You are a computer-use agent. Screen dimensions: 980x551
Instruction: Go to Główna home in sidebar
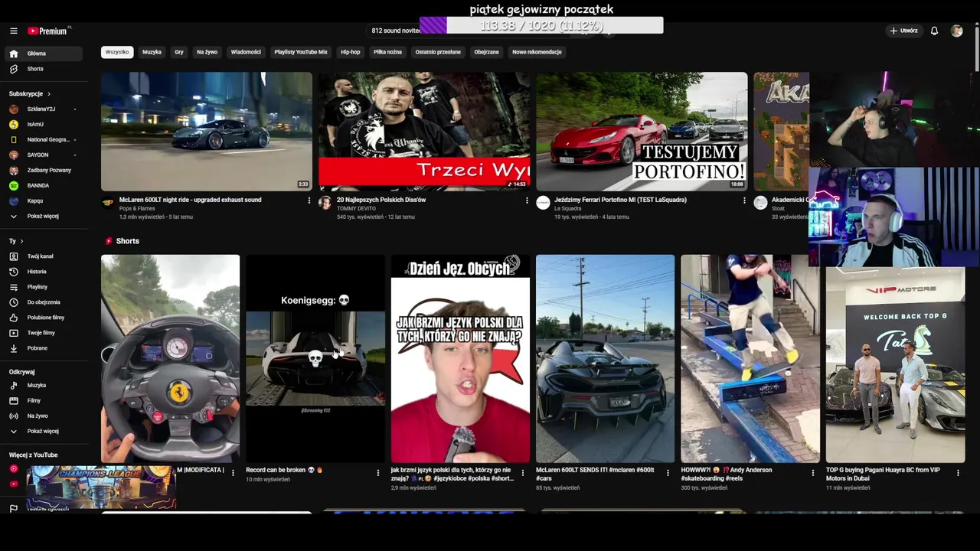click(x=42, y=54)
